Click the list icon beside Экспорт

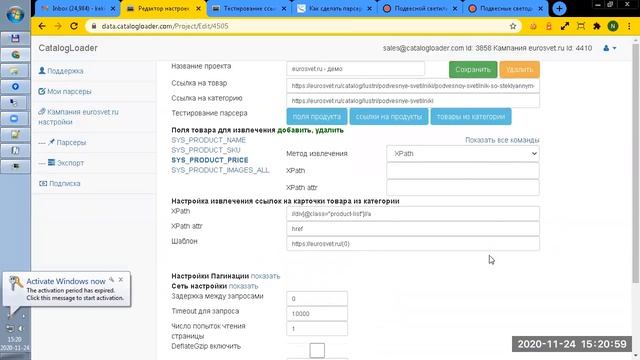pos(51,162)
